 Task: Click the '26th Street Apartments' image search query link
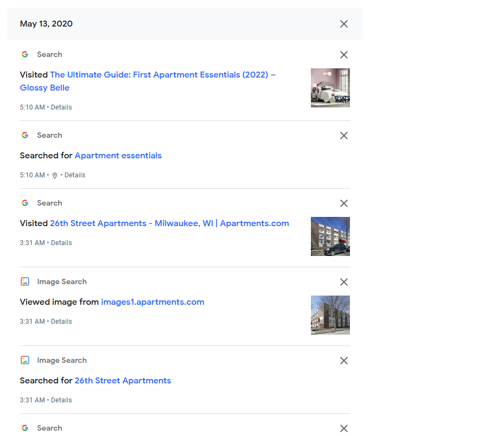(123, 381)
